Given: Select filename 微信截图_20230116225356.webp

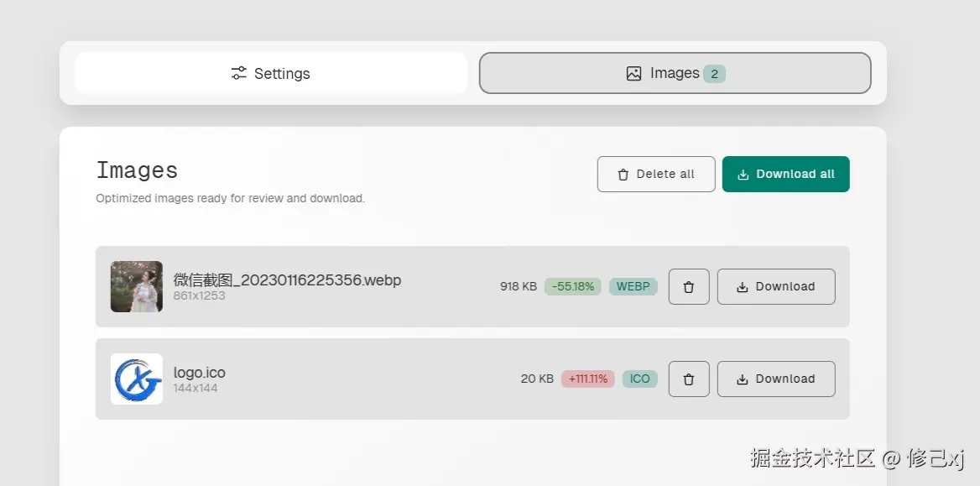Looking at the screenshot, I should click(x=287, y=280).
